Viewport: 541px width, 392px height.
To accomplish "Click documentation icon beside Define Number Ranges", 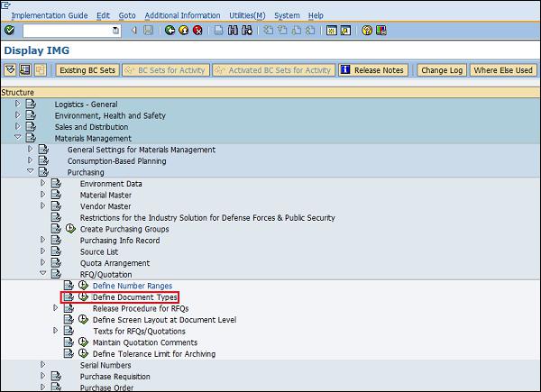I will pos(69,286).
